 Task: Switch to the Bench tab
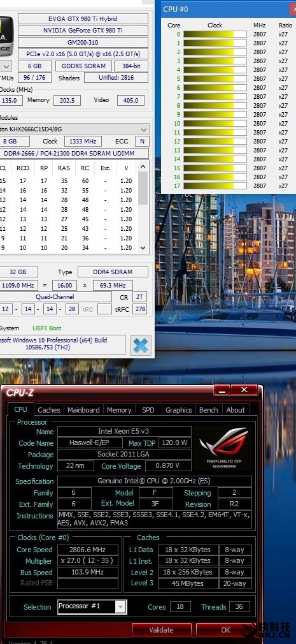tap(208, 409)
